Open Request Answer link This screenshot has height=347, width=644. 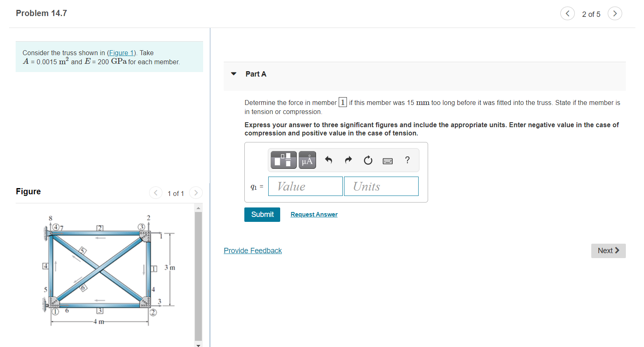314,214
